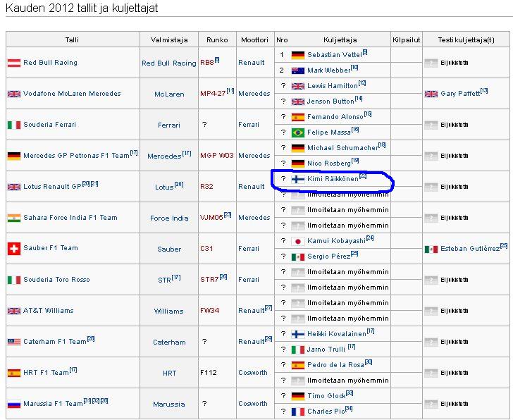This screenshot has width=513, height=420.
Task: Open the Scuderia Ferrari team link
Action: 49,125
